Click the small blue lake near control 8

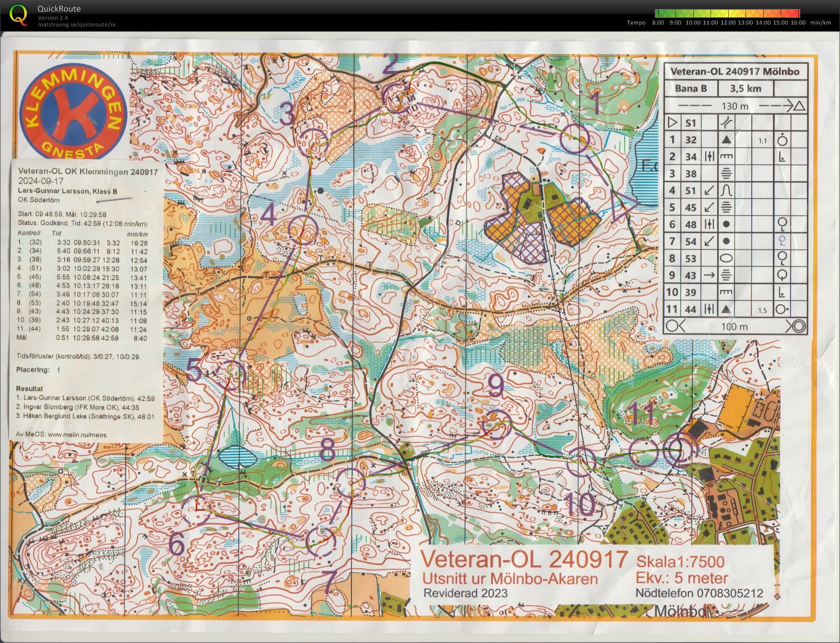click(x=237, y=457)
